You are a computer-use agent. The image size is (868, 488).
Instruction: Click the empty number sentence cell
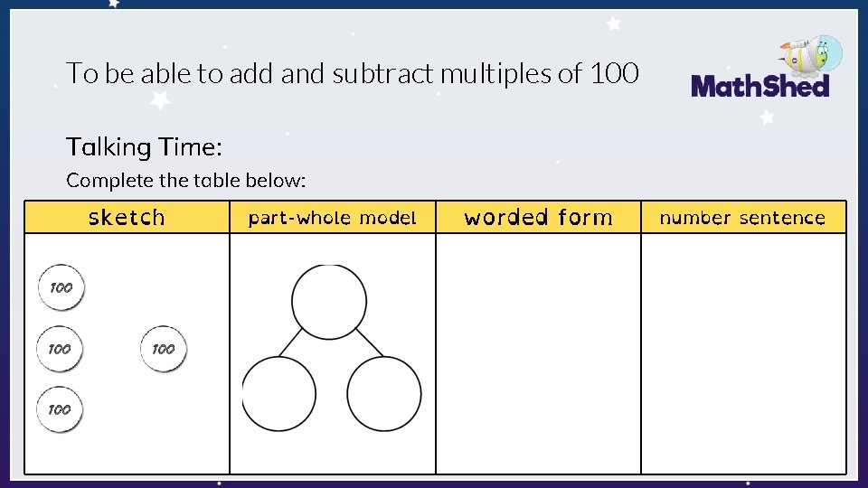click(743, 353)
